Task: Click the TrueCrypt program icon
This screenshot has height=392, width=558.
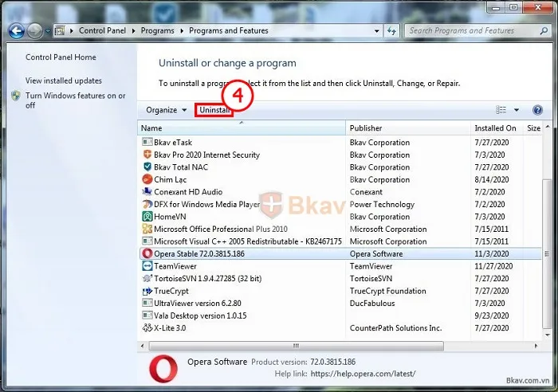Action: click(147, 291)
